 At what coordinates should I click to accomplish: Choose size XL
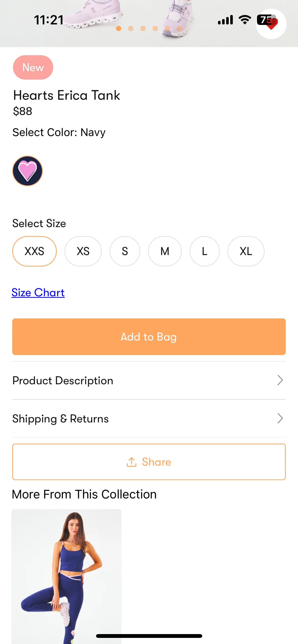pyautogui.click(x=246, y=251)
